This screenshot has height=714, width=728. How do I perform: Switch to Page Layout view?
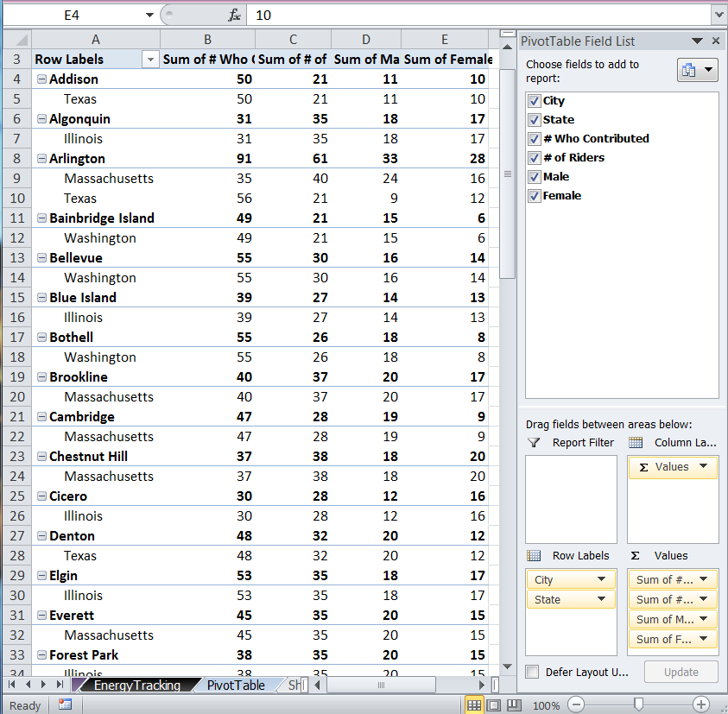pyautogui.click(x=493, y=705)
